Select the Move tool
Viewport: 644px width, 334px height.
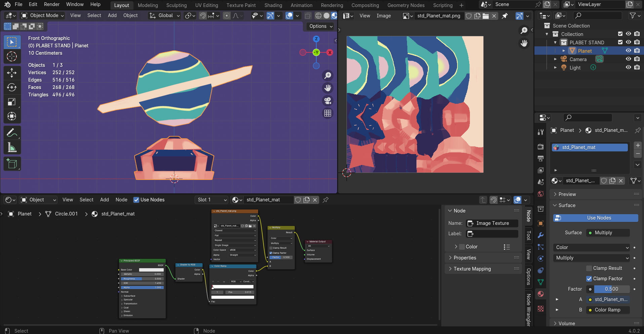click(x=12, y=73)
